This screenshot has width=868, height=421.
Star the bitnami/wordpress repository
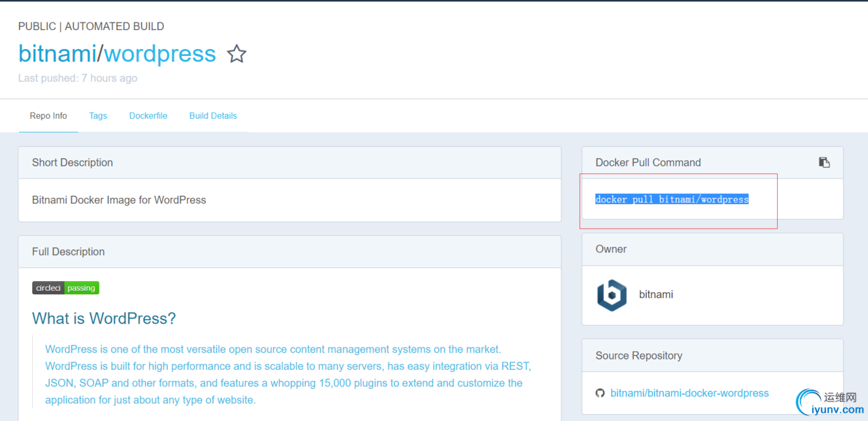click(x=237, y=54)
